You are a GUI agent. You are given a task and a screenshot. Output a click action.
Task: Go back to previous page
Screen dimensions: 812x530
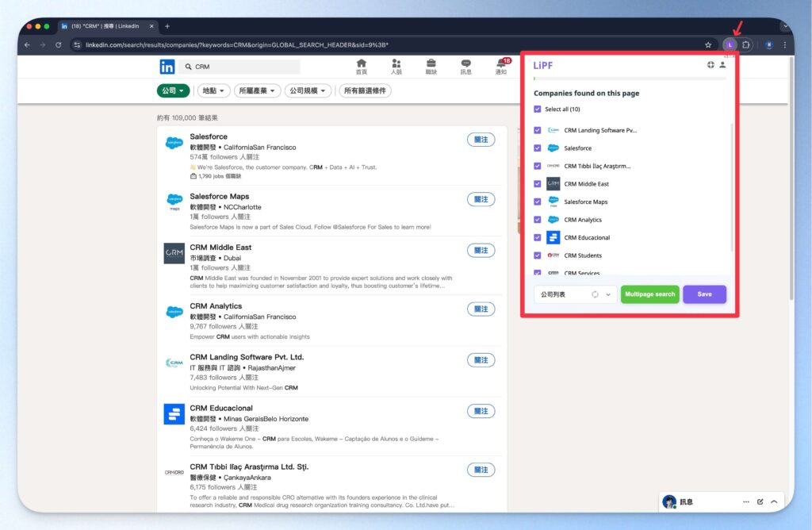(x=27, y=45)
